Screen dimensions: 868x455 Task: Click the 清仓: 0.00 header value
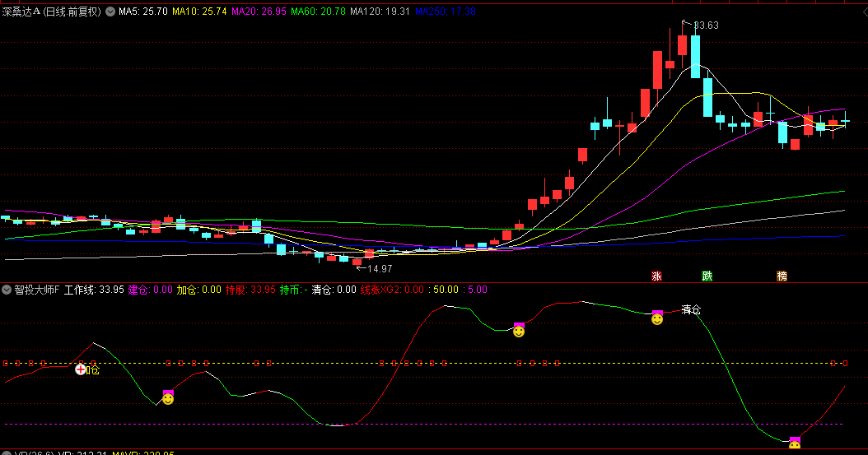point(334,290)
